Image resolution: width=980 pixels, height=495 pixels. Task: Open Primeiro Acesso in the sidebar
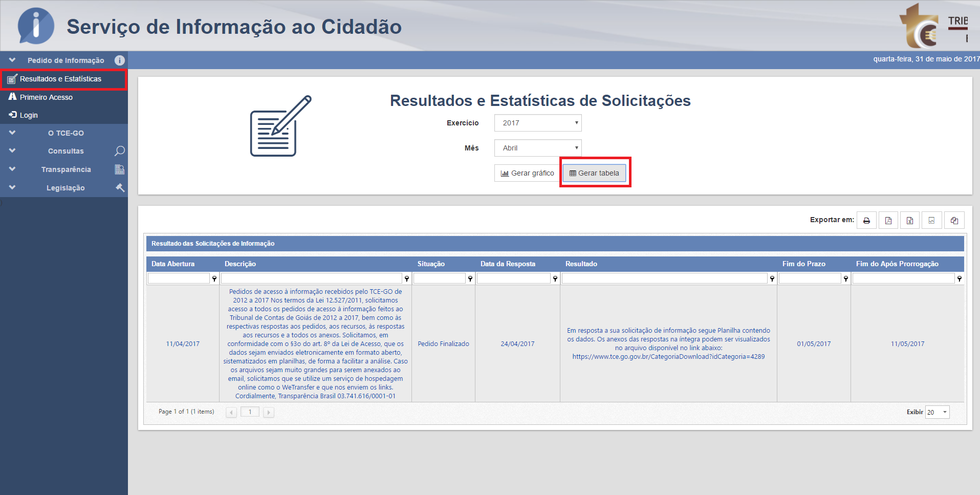(x=46, y=97)
